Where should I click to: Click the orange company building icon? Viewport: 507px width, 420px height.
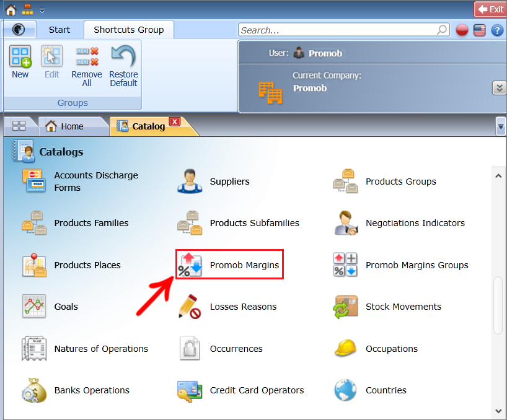270,93
